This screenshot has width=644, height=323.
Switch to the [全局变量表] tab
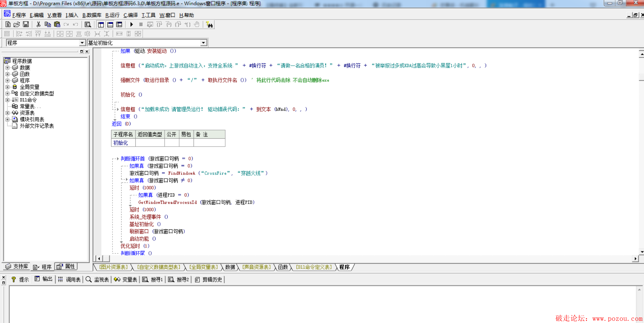pyautogui.click(x=203, y=267)
